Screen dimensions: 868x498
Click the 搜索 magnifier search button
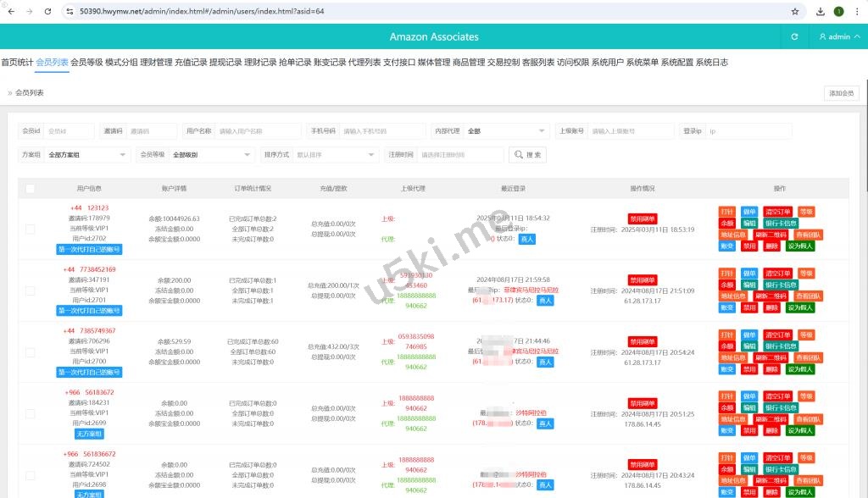[x=527, y=155]
